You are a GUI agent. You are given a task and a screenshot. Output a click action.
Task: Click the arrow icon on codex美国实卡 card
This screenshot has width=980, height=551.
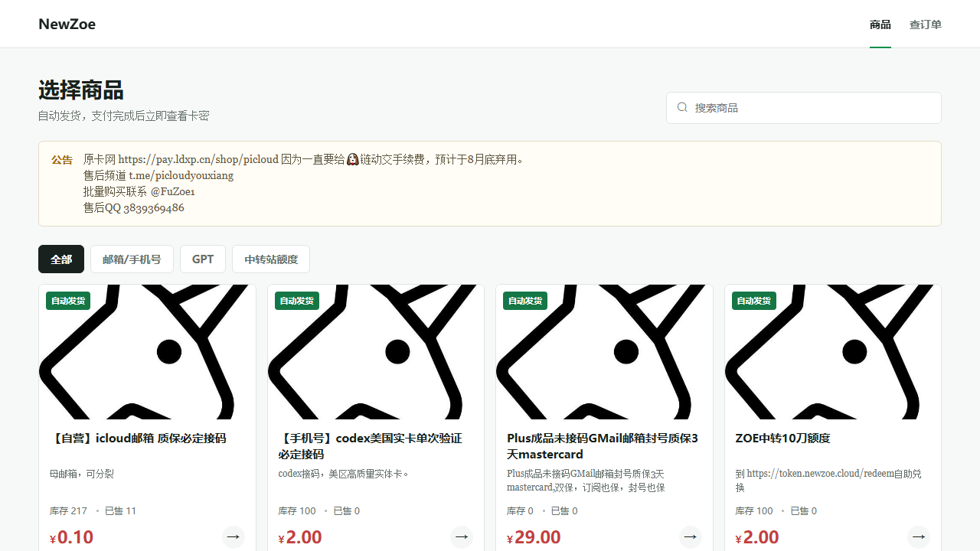tap(462, 536)
